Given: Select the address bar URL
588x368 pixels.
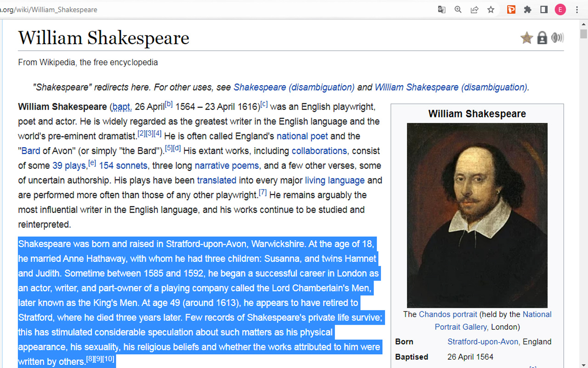Looking at the screenshot, I should (51, 9).
